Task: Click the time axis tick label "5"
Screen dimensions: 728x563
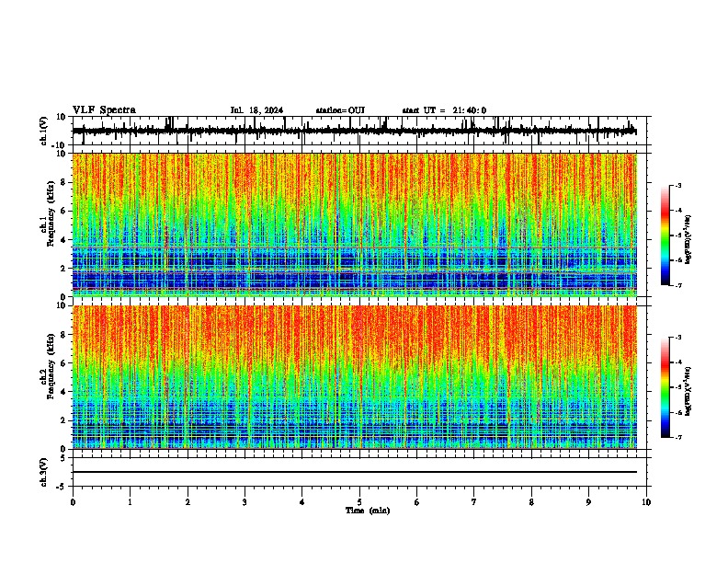Action: [359, 502]
